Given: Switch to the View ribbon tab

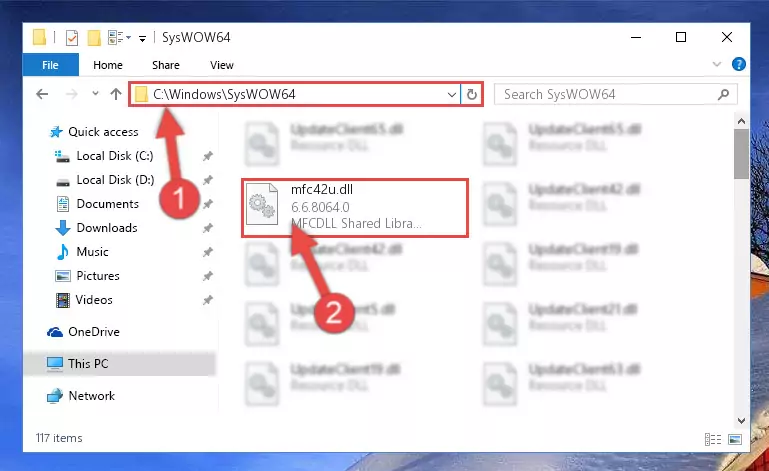Looking at the screenshot, I should 222,65.
